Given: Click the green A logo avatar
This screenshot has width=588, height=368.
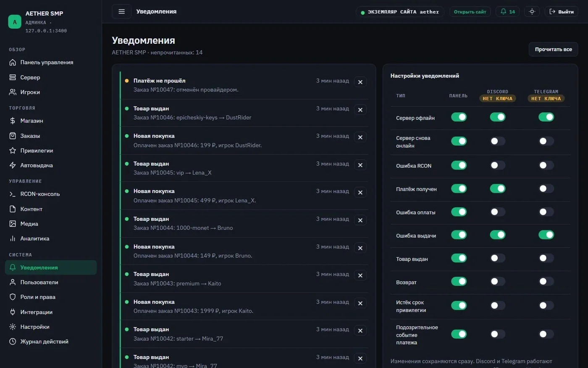Looking at the screenshot, I should [x=15, y=22].
